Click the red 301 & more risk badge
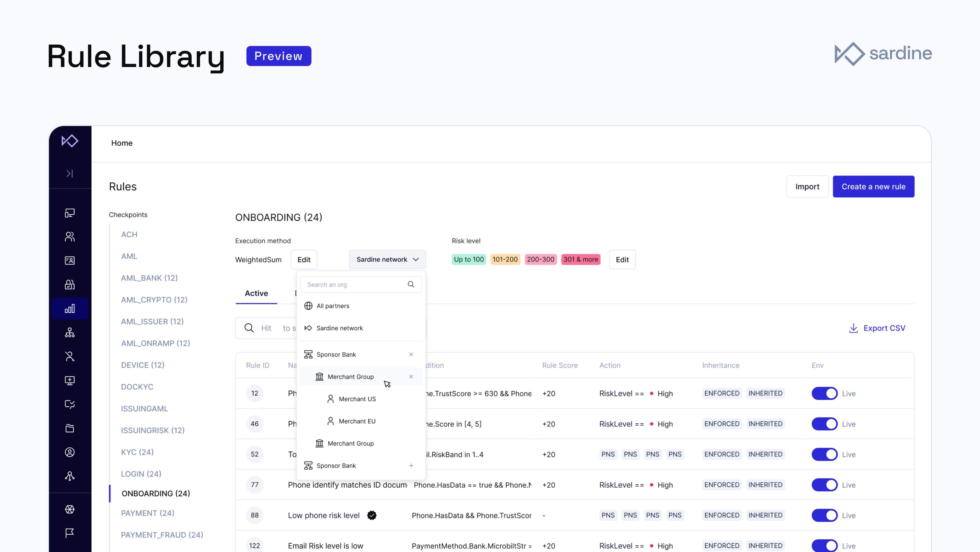This screenshot has width=980, height=552. (581, 260)
